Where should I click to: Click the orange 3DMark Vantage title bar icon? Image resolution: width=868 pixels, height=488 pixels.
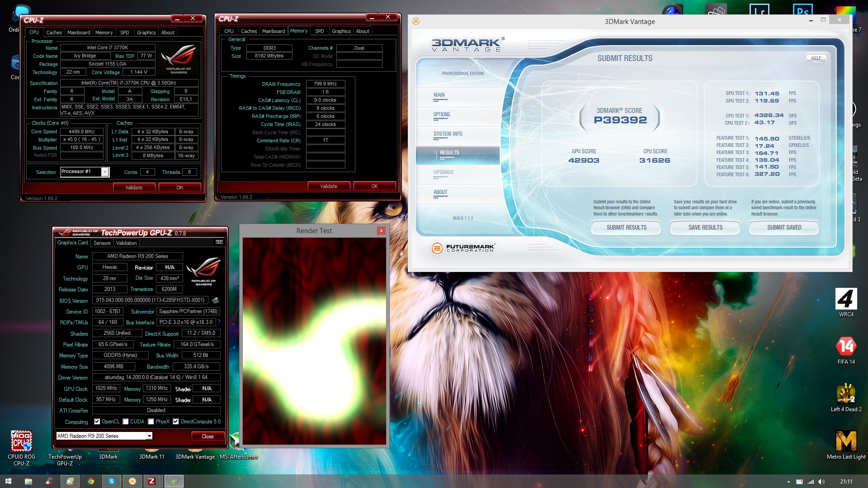[x=416, y=21]
